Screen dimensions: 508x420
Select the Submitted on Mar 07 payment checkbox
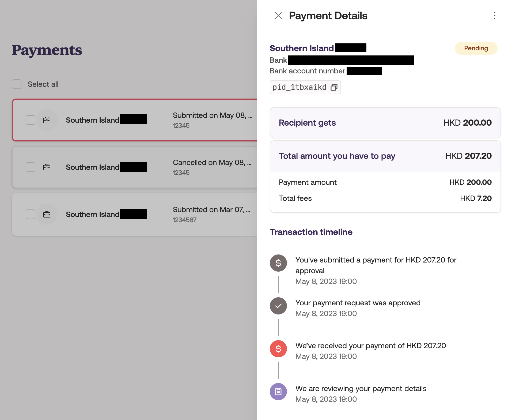[31, 214]
